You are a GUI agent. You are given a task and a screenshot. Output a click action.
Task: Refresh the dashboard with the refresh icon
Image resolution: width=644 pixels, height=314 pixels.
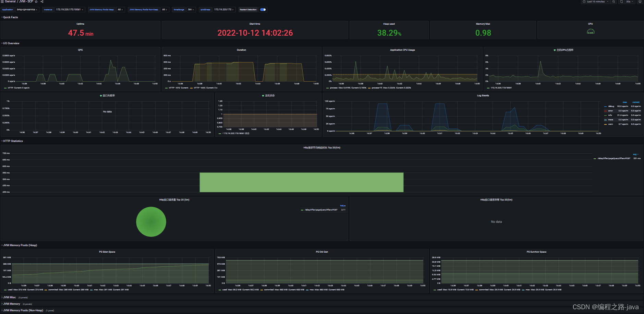621,2
